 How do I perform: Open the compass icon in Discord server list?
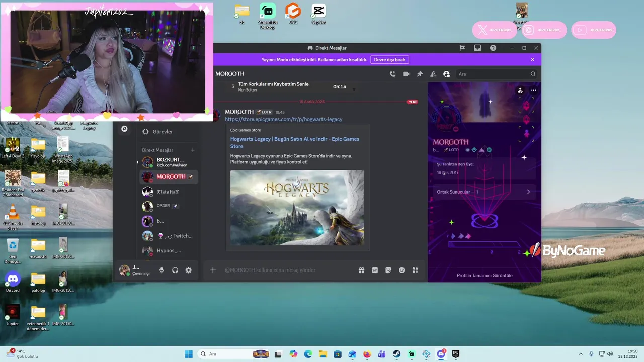(x=124, y=129)
